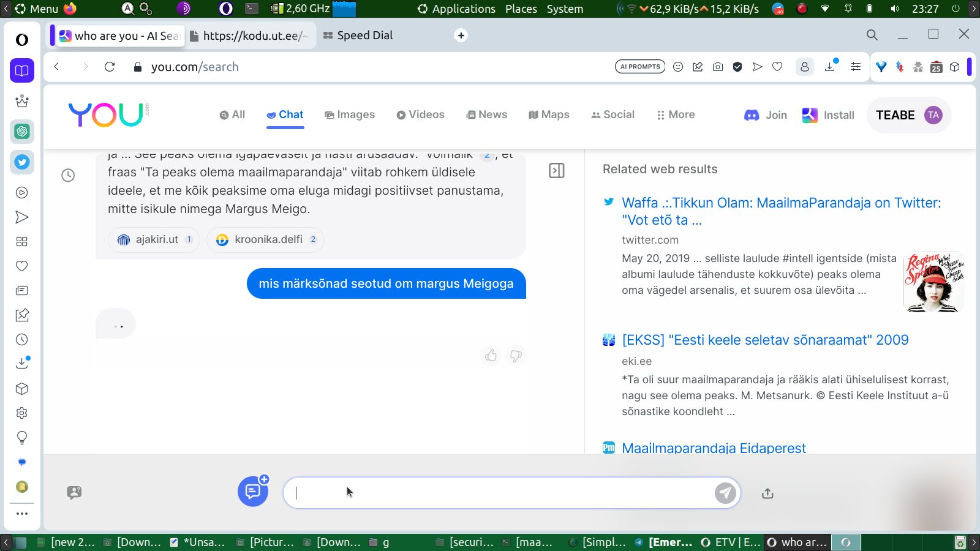
Task: Dislike the response with thumbs down
Action: coord(516,356)
